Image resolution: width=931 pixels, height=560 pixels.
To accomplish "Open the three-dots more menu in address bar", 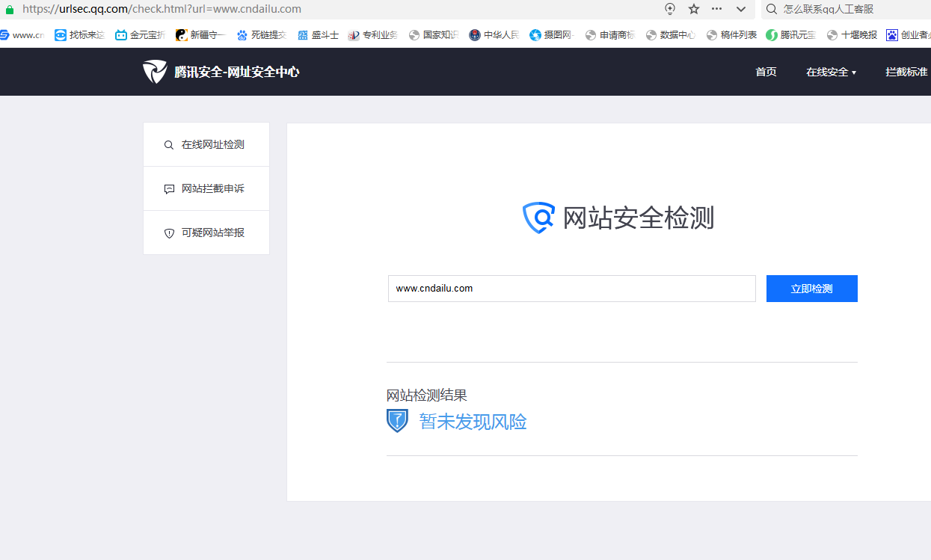I will 717,9.
